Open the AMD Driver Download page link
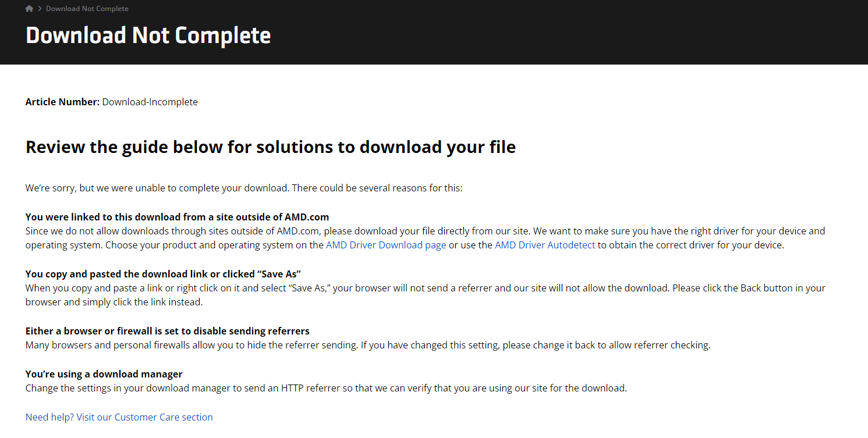The height and width of the screenshot is (438, 868). pos(386,245)
